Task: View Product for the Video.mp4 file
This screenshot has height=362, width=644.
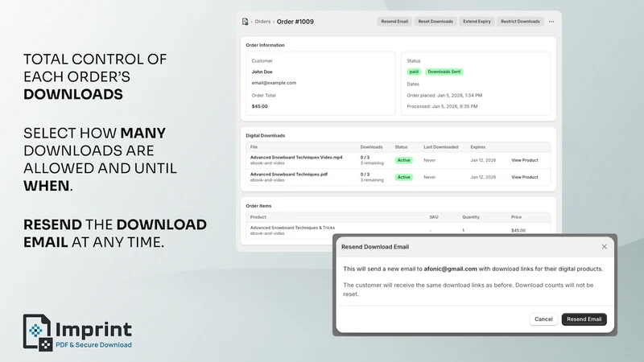Action: pos(525,160)
